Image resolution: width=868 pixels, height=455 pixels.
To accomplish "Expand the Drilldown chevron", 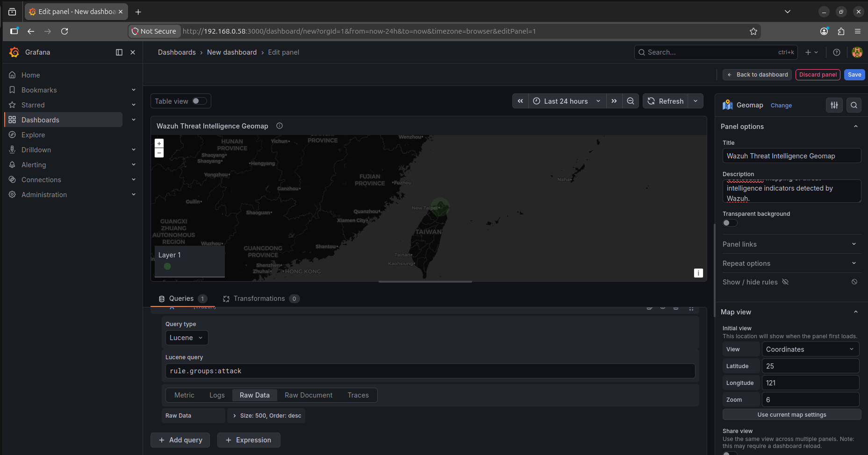I will tap(134, 149).
